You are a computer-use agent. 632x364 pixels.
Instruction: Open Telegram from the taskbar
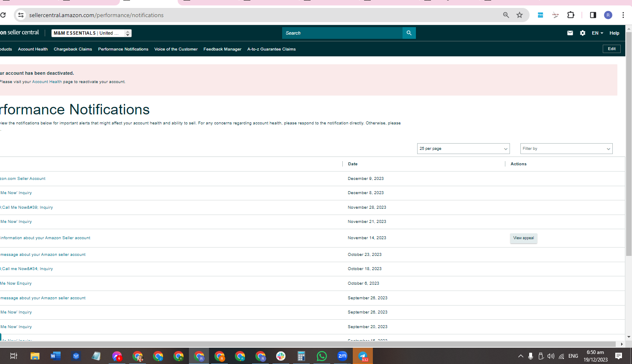(x=363, y=356)
